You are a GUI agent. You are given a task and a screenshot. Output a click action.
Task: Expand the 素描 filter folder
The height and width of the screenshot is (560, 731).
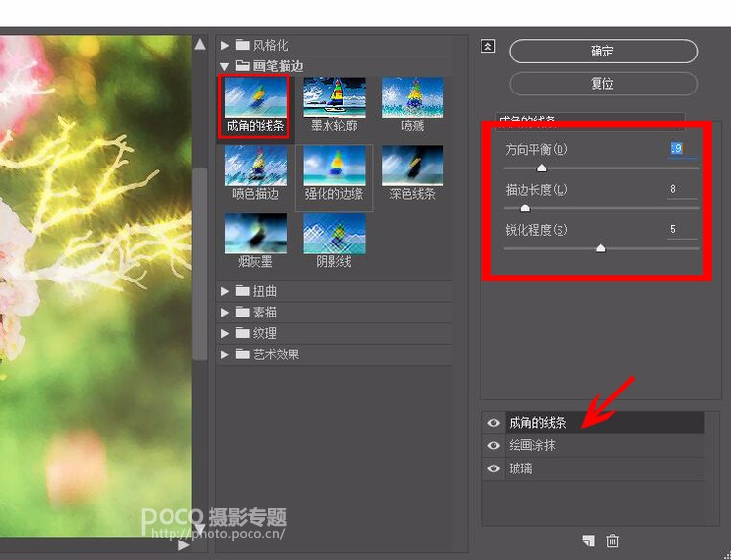(225, 313)
